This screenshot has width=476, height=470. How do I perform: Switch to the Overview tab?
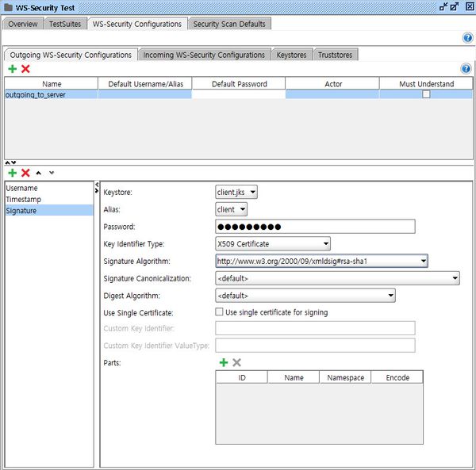pos(23,24)
